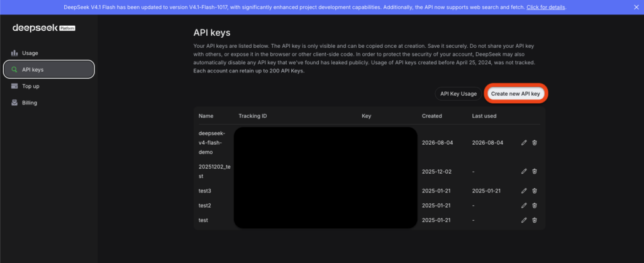
Task: Select the test2 key name
Action: point(205,206)
